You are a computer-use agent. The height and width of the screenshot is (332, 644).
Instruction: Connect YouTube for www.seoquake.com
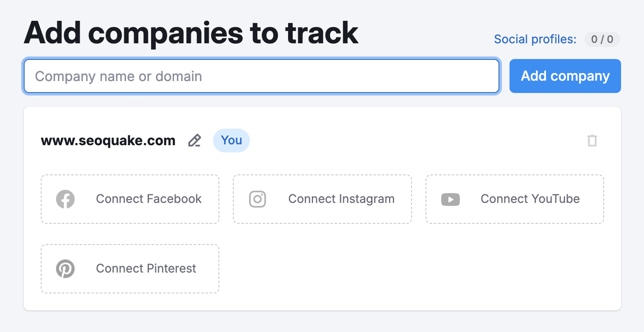click(x=514, y=199)
